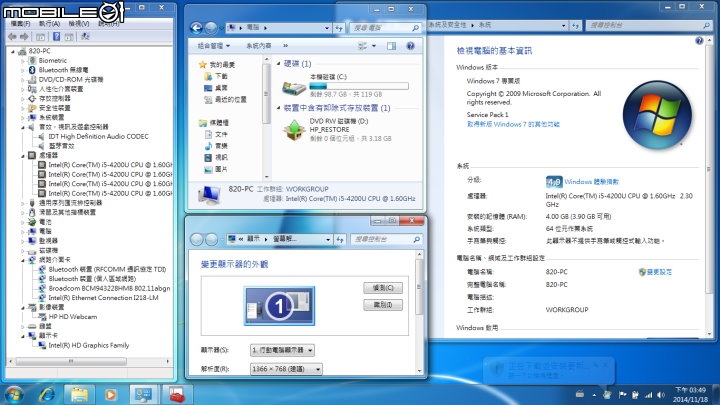
Task: Click 變更設定 change settings link in System
Action: [x=659, y=272]
